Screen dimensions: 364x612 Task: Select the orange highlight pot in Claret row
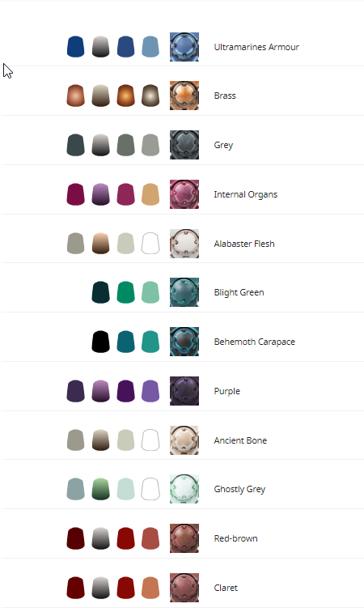[x=150, y=588]
